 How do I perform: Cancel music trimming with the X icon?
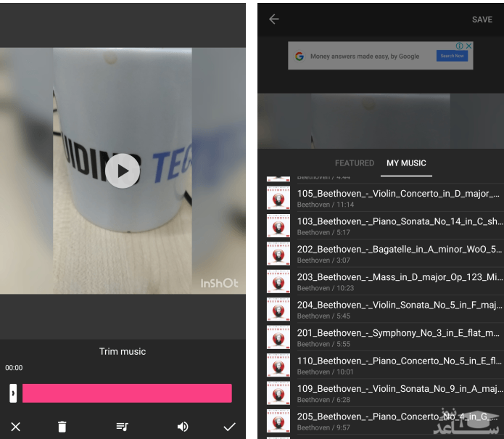[x=15, y=427]
